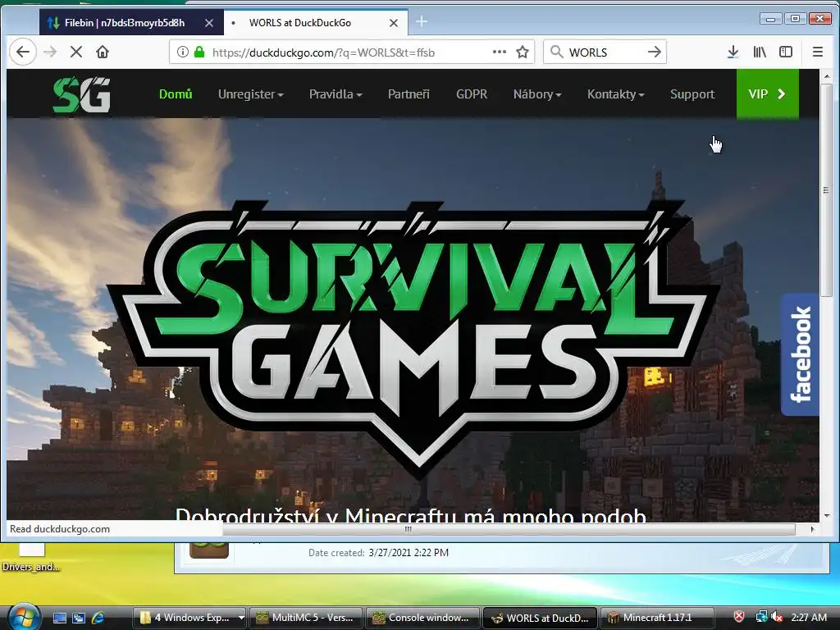
Task: Click Switch between windows quick launch icon
Action: (x=79, y=618)
